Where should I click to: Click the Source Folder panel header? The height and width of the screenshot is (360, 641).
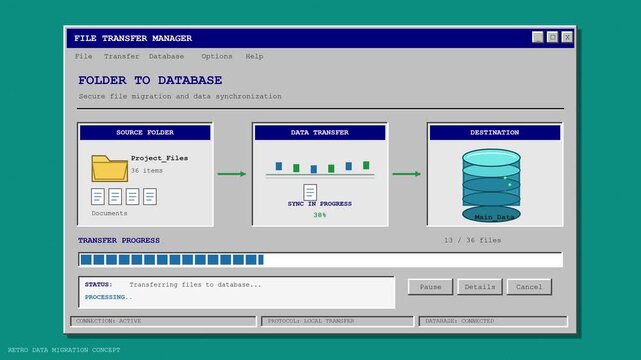coord(145,132)
